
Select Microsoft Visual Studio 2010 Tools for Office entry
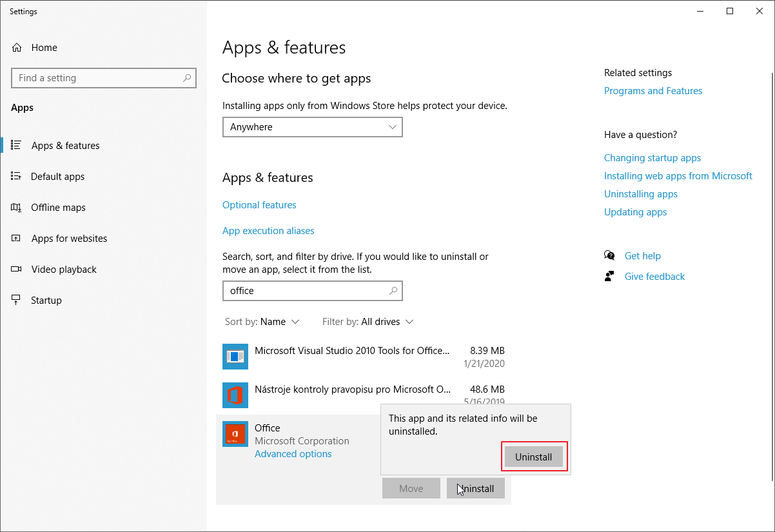coord(364,357)
